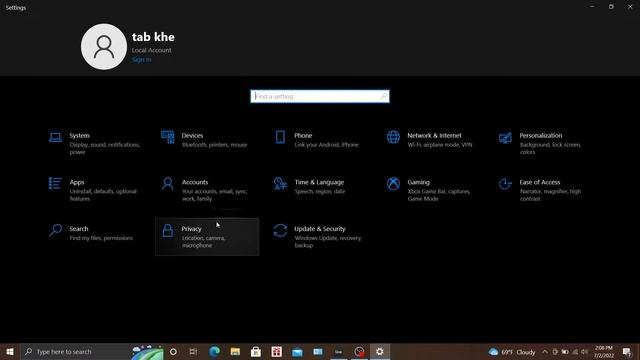The height and width of the screenshot is (360, 640).
Task: Open Microsoft Store from the taskbar
Action: tap(256, 351)
